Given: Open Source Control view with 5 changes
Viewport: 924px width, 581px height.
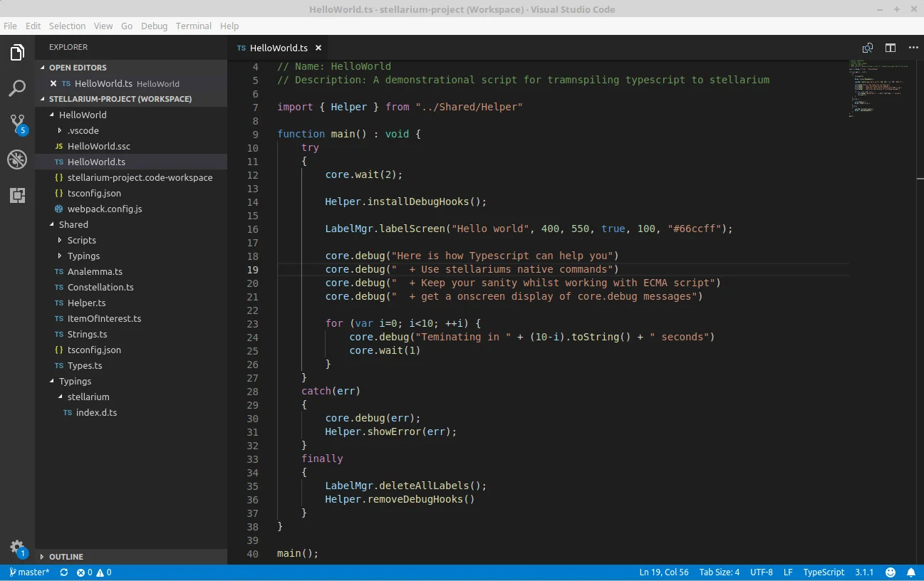Looking at the screenshot, I should (x=17, y=124).
